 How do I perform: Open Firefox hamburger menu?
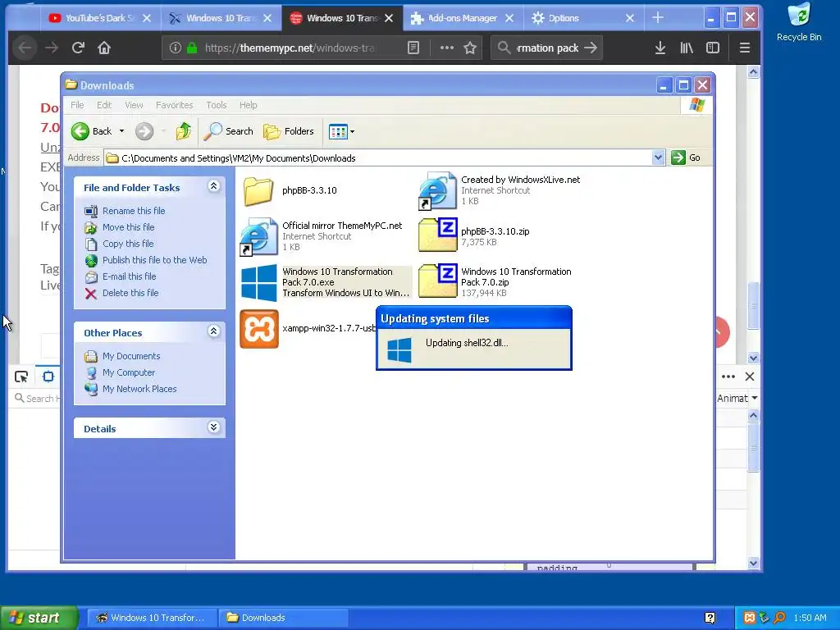point(745,48)
